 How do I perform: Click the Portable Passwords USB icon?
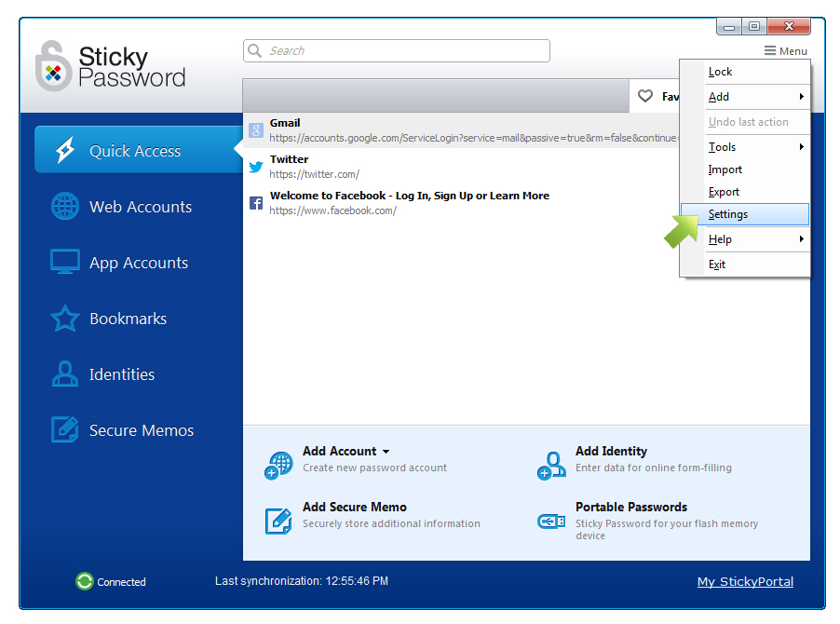551,522
